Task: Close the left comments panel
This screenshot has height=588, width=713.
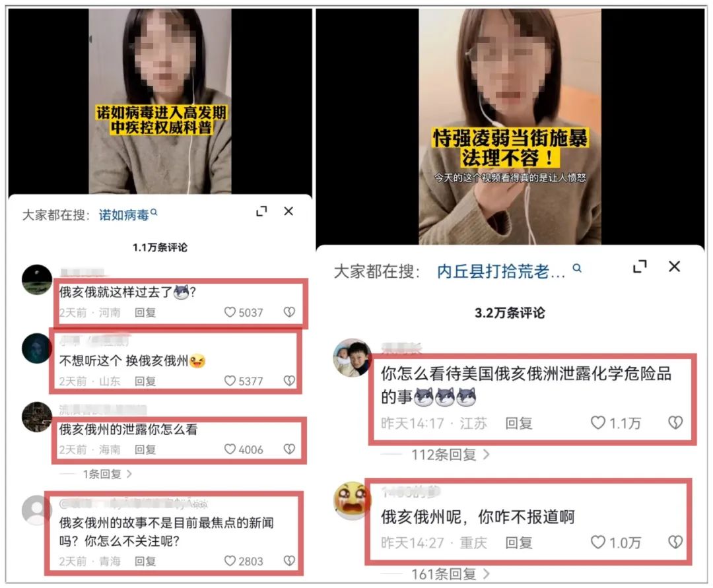Action: (289, 211)
